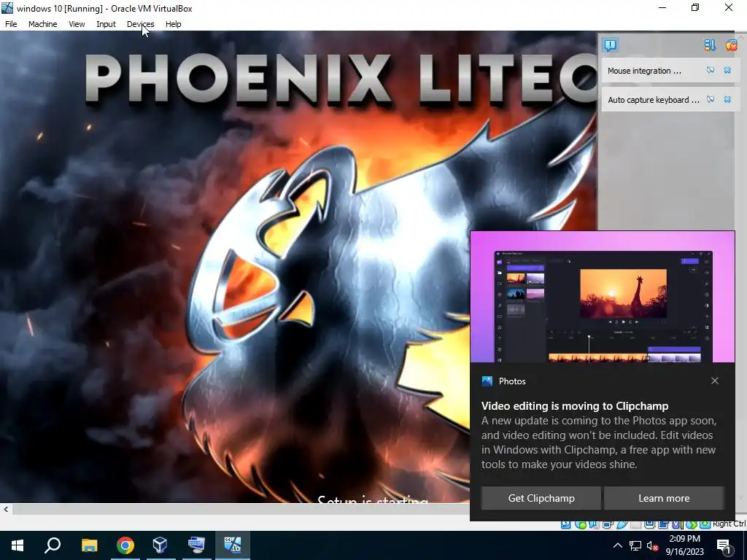Click the Learn more button
The image size is (747, 560).
point(664,498)
